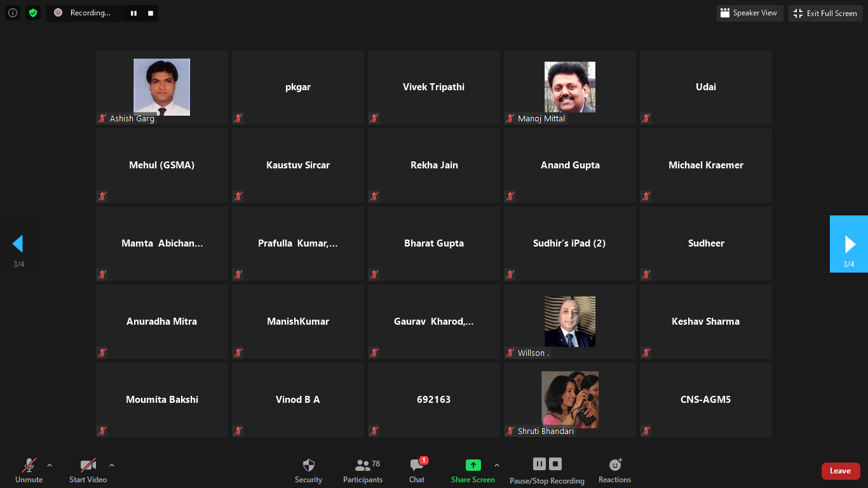The width and height of the screenshot is (868, 488).
Task: Open the Security options
Action: click(x=308, y=470)
